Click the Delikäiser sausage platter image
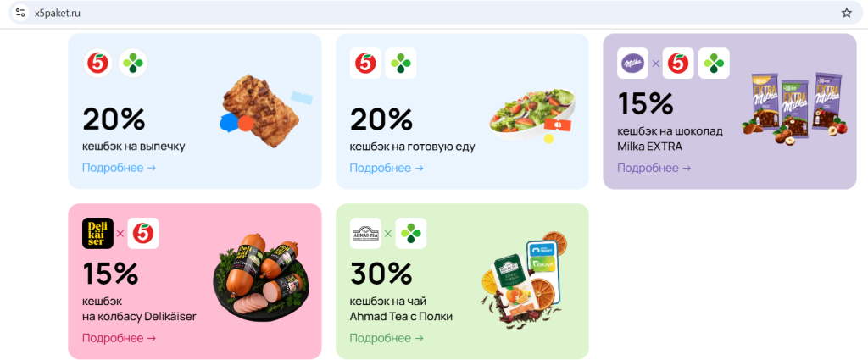Screen dimensions: 868x360 pyautogui.click(x=259, y=281)
